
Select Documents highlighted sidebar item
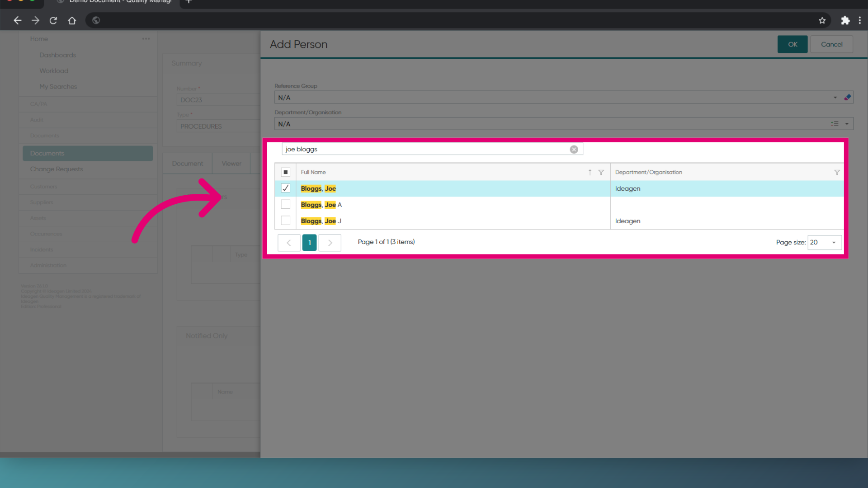[x=88, y=153]
